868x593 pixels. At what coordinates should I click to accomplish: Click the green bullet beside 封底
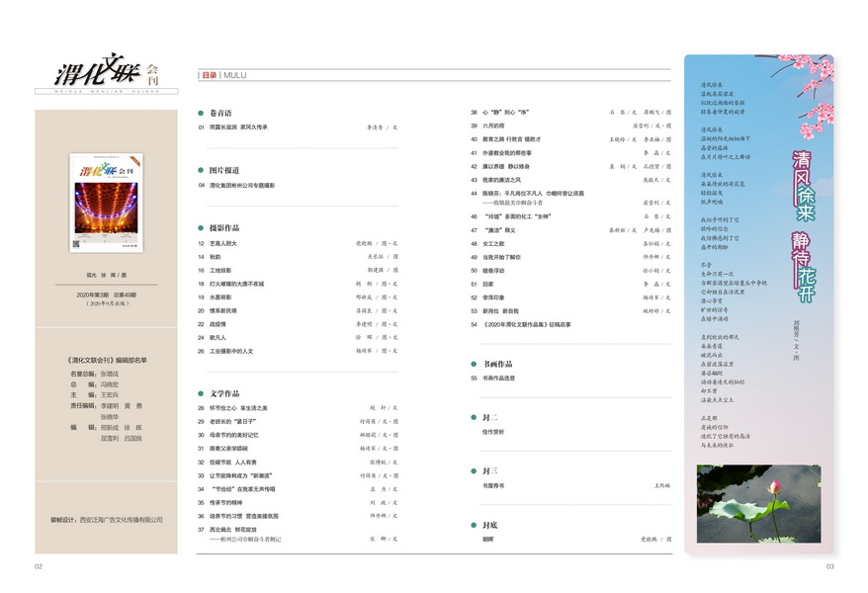474,525
